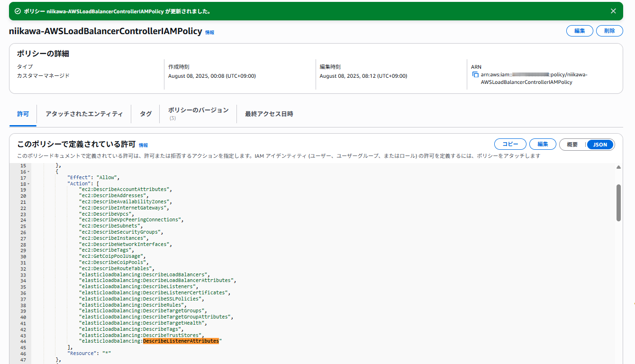Screen dimensions: 635x364
Task: Open the 最終アクセス日時 tab
Action: [x=269, y=114]
